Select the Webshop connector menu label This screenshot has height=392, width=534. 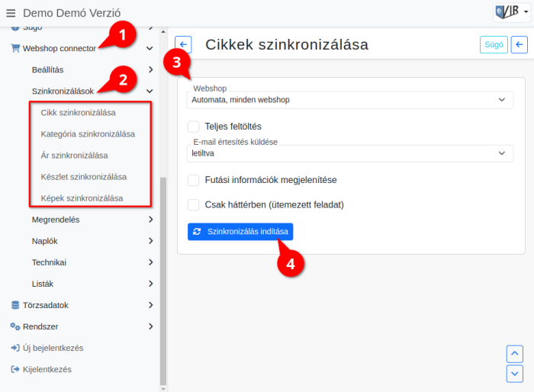(60, 48)
